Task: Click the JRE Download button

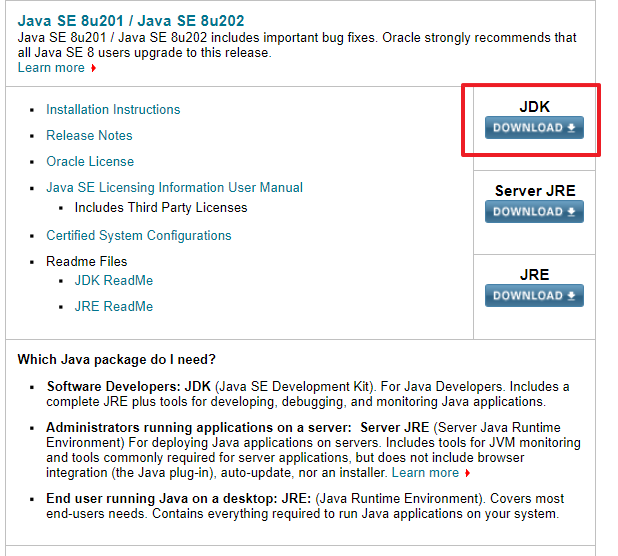Action: click(x=534, y=296)
